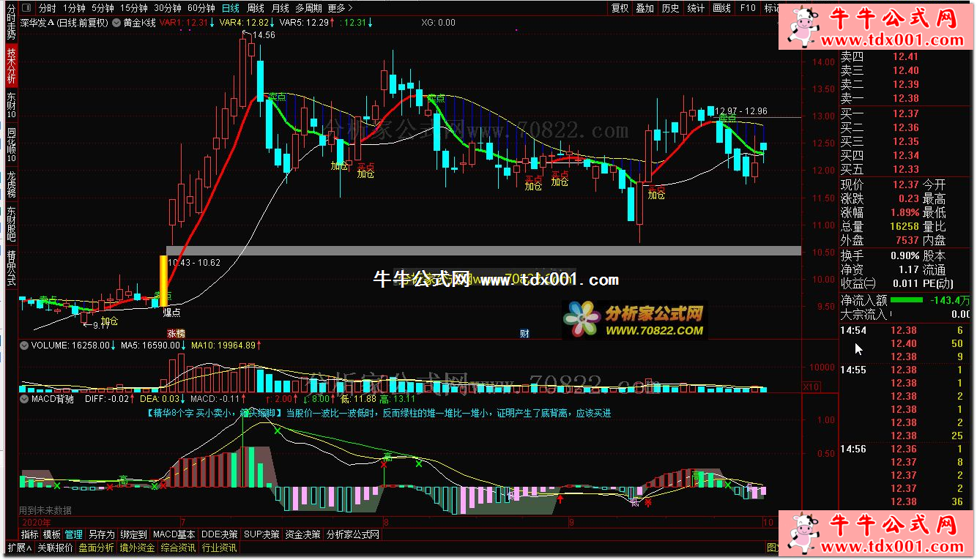Click the 涨榜 tag under the chart
The width and height of the screenshot is (977, 560).
[176, 334]
